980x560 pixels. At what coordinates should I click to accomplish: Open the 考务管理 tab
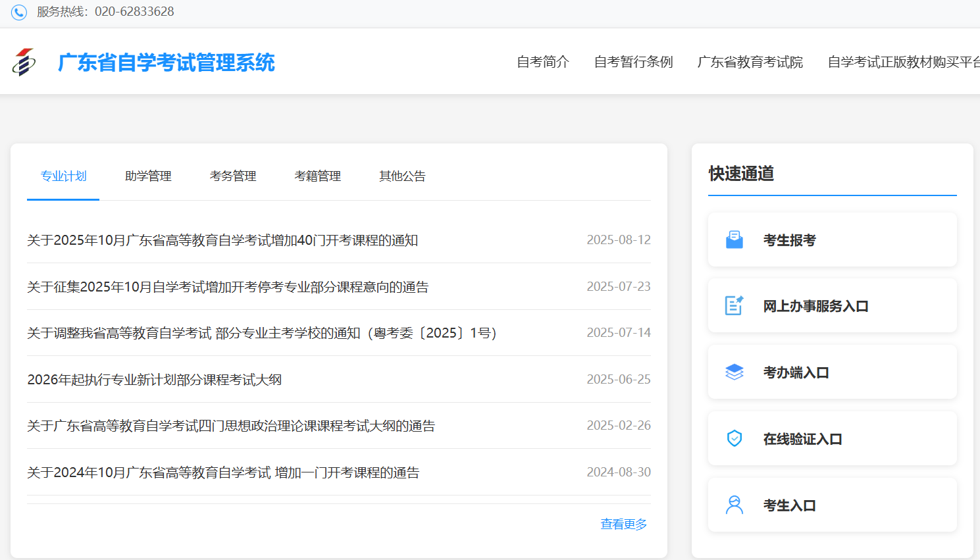(232, 176)
